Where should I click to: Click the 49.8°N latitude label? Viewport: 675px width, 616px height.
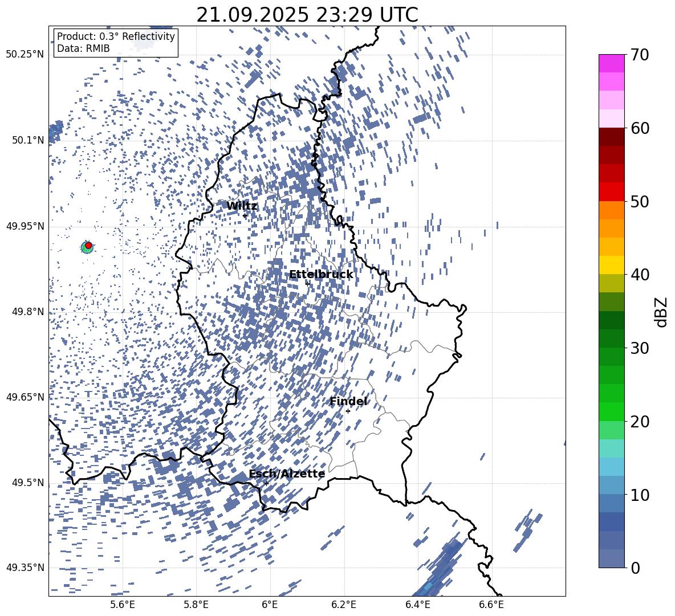click(28, 312)
